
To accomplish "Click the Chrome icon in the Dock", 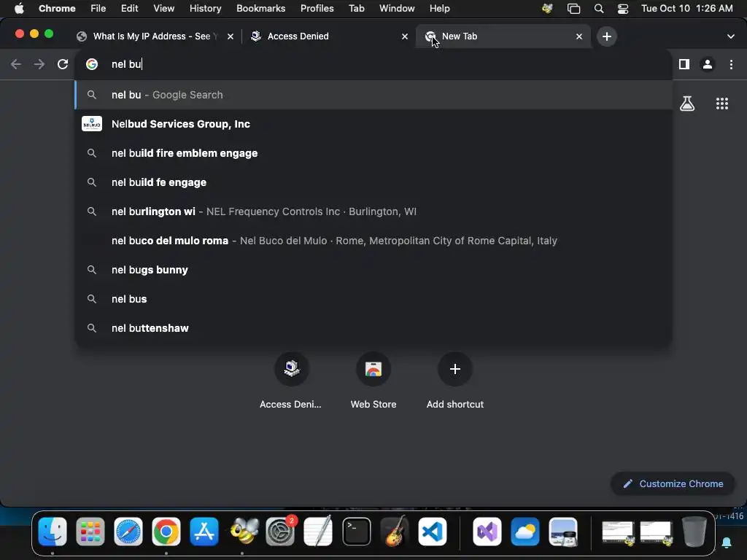I will click(166, 531).
